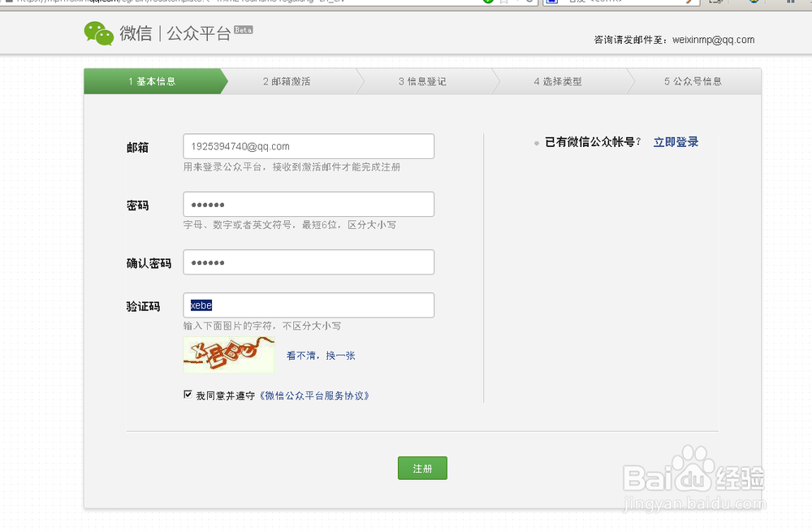812x532 pixels.
Task: Click the 邮箱 email input field
Action: (309, 146)
